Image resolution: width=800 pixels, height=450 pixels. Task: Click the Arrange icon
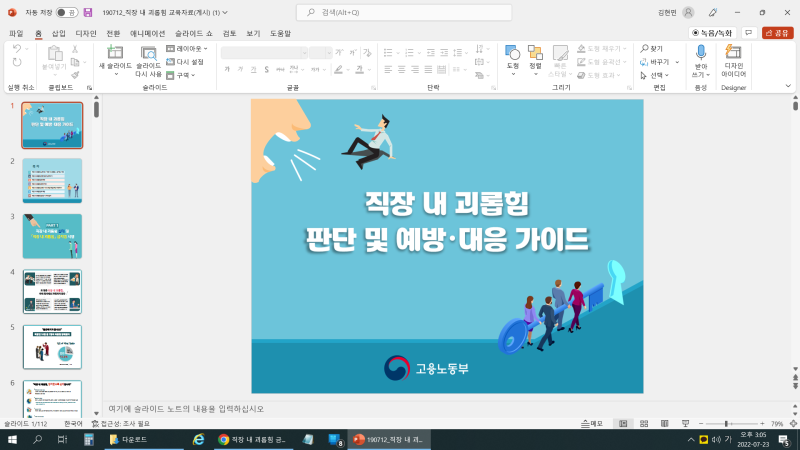tap(535, 53)
